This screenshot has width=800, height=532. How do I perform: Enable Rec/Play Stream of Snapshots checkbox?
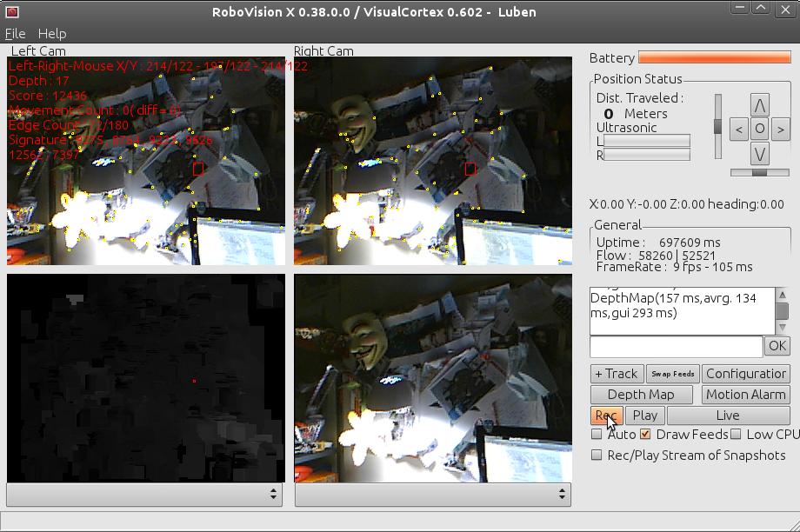[597, 455]
